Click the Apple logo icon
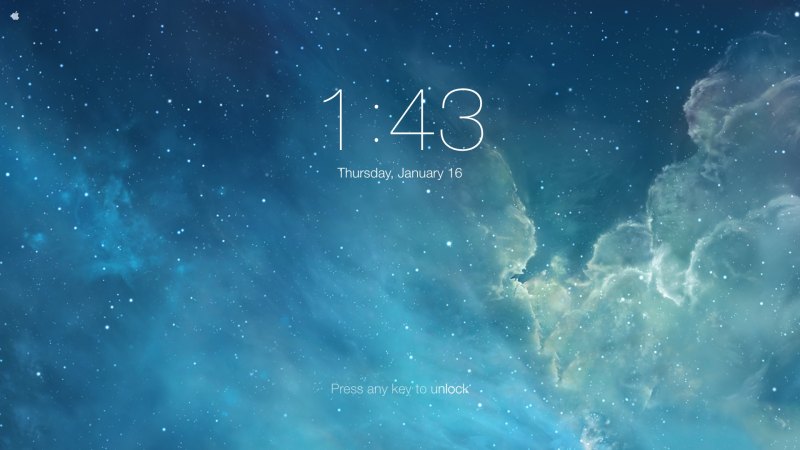This screenshot has width=800, height=450. point(14,16)
